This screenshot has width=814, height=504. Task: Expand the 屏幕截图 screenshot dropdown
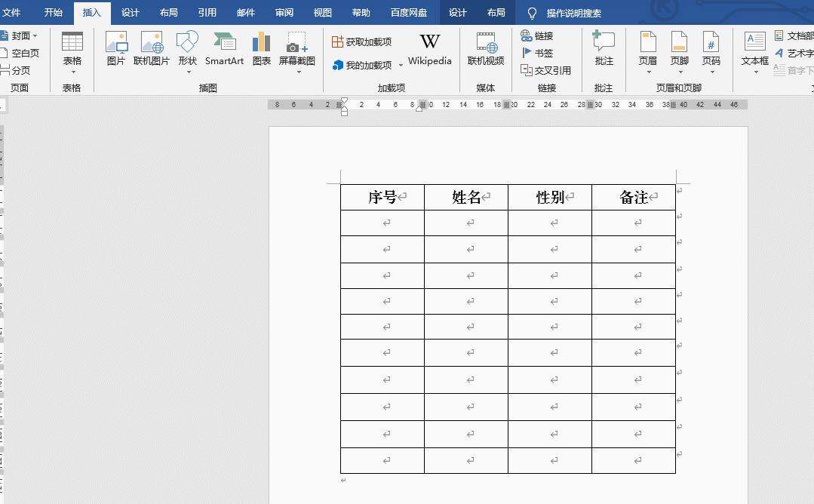pos(297,53)
